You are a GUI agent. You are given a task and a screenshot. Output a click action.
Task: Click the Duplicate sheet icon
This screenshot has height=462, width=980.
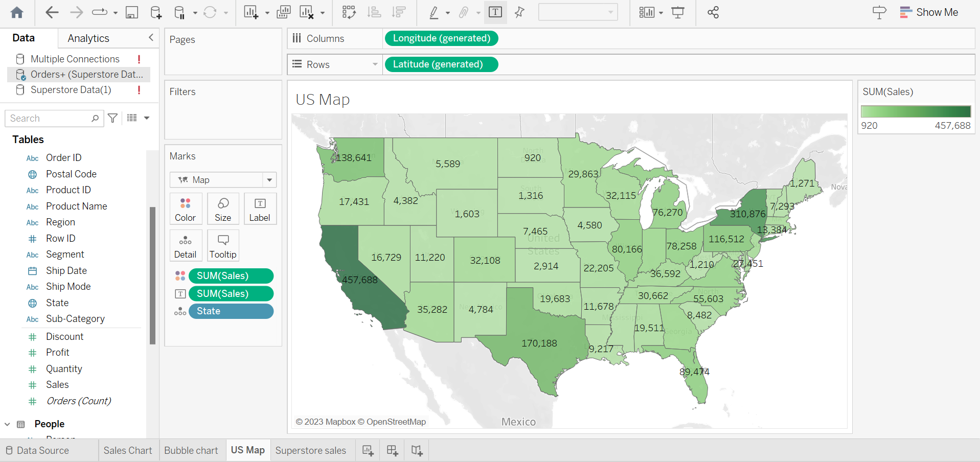click(284, 12)
